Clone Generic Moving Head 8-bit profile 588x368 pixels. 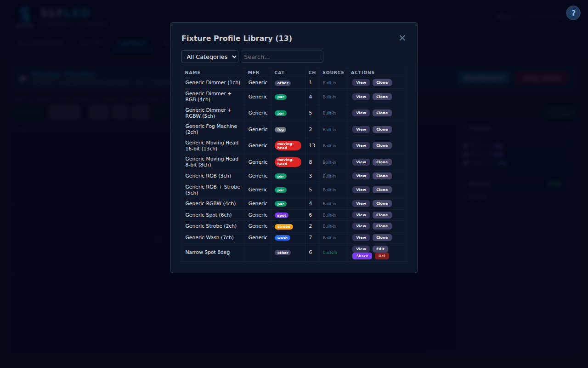point(382,162)
